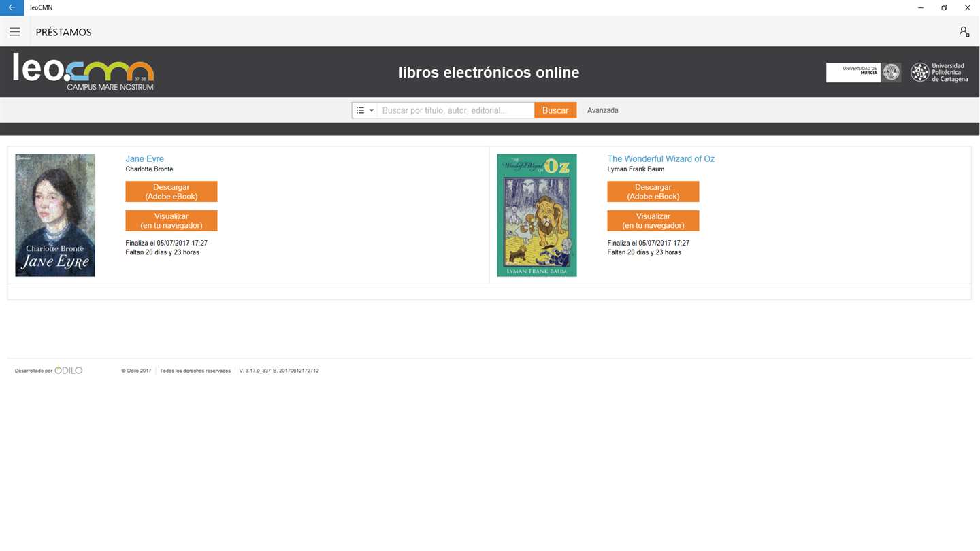
Task: Open the Jane Eyre cover thumbnail
Action: (55, 215)
